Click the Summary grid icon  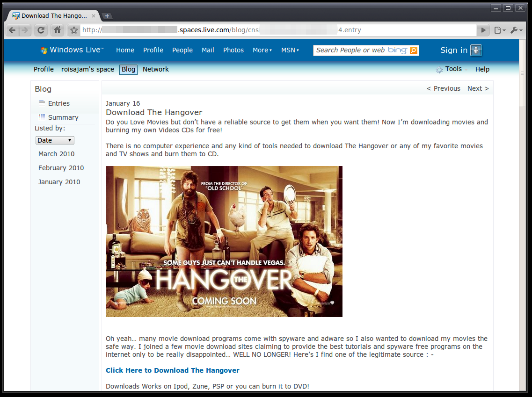tap(42, 117)
